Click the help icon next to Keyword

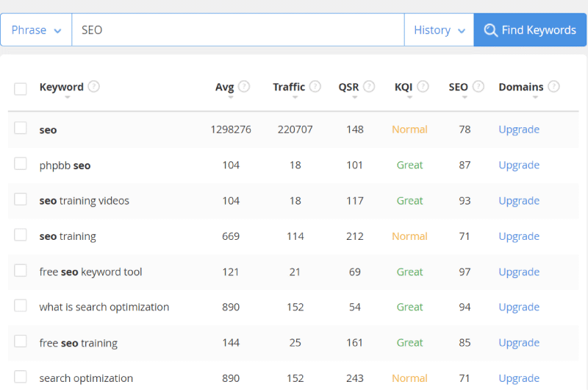point(94,87)
